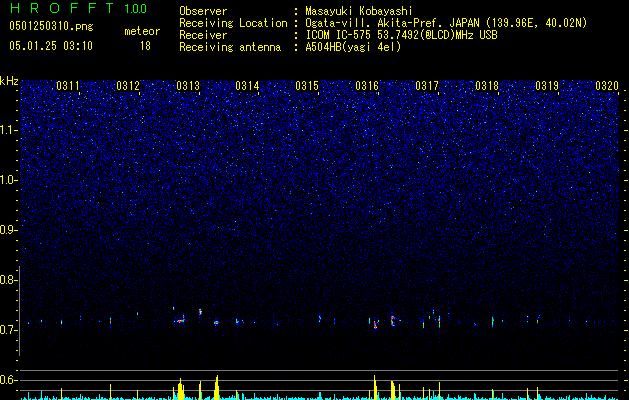Click the 0.6 kHz frequency label
This screenshot has height=400, width=629.
pos(8,380)
